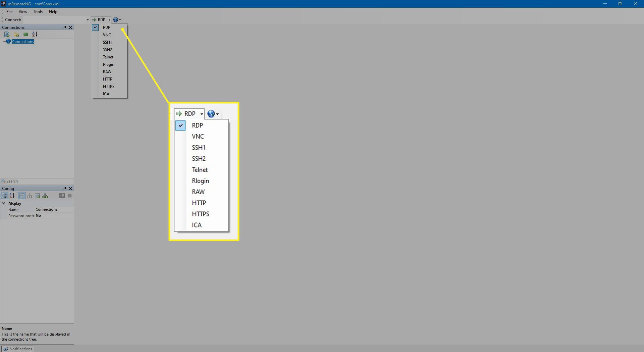The height and width of the screenshot is (352, 644).
Task: Choose HTTP from the protocol list
Action: click(109, 79)
